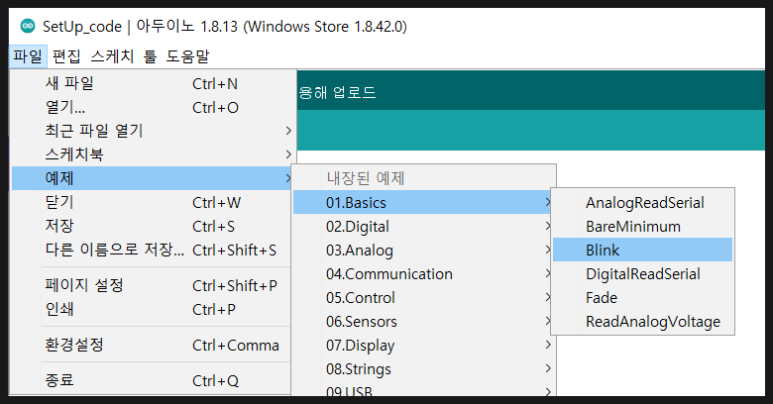Viewport: 773px width, 404px height.
Task: Choose 열기... menu entry
Action: point(151,107)
